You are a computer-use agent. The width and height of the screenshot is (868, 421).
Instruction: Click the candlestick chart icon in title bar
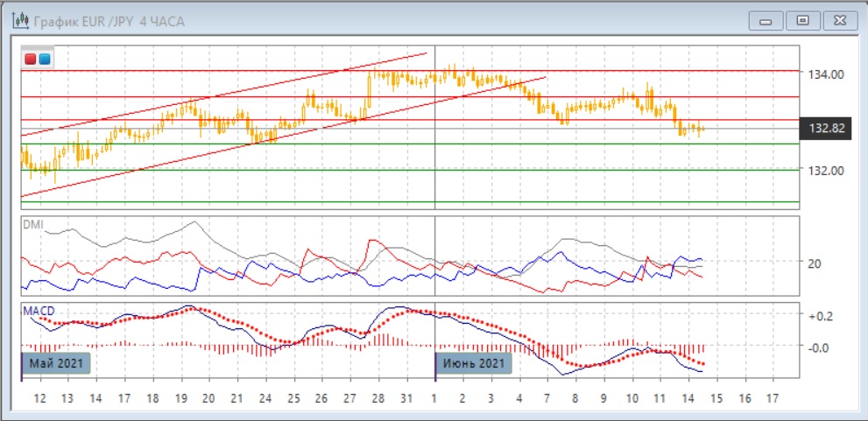[19, 20]
